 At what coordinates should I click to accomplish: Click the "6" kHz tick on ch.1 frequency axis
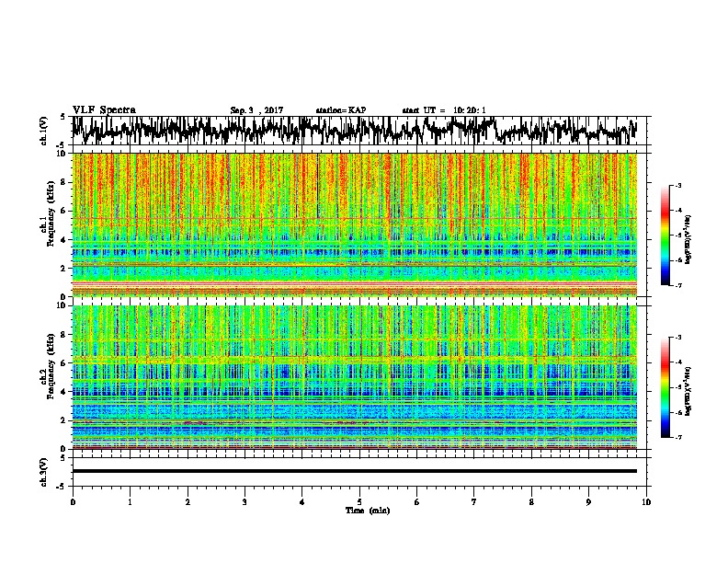64,211
